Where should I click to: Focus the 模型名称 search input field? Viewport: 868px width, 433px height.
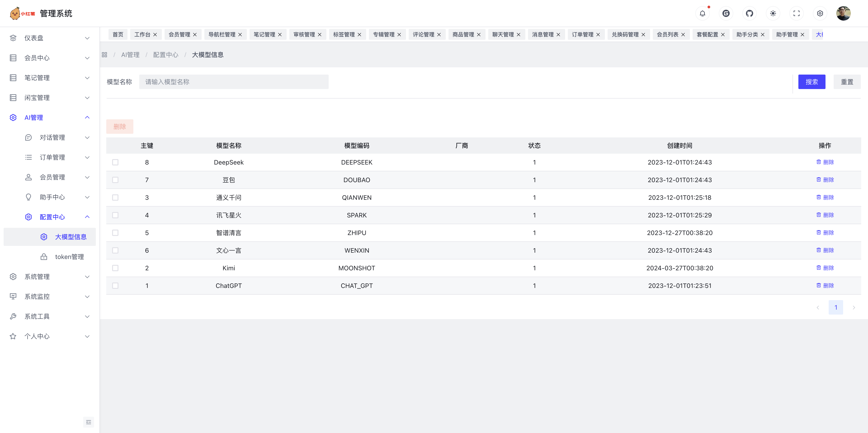coord(234,82)
